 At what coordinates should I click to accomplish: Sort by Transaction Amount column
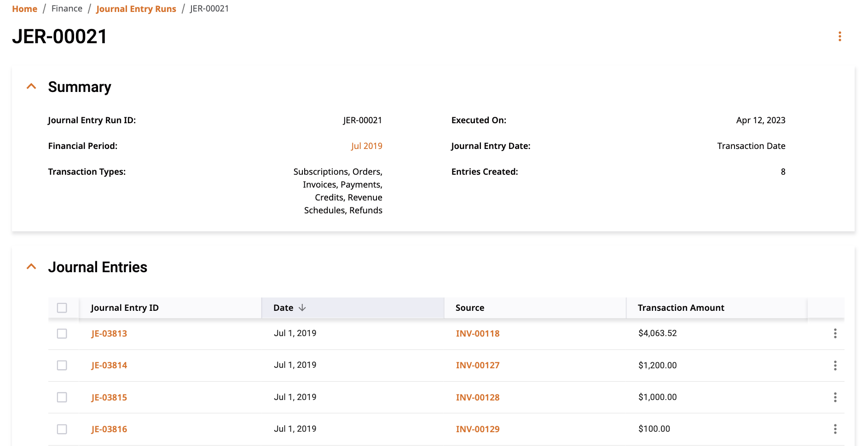click(681, 308)
